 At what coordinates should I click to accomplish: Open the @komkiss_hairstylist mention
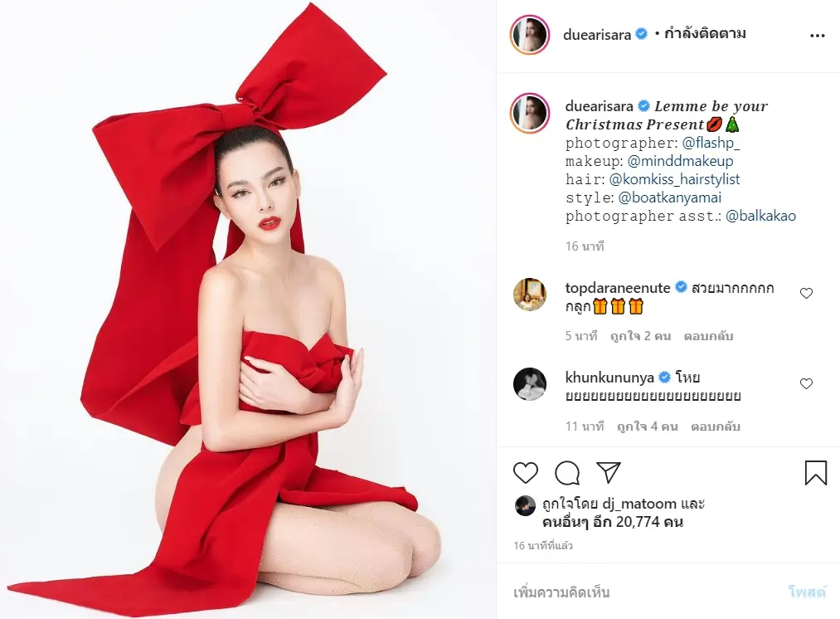[674, 179]
